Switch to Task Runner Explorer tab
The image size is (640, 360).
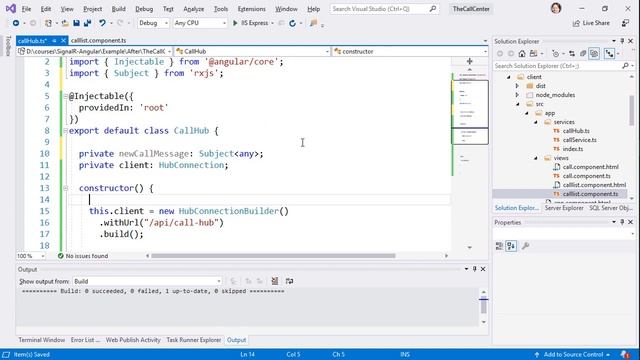click(x=194, y=340)
